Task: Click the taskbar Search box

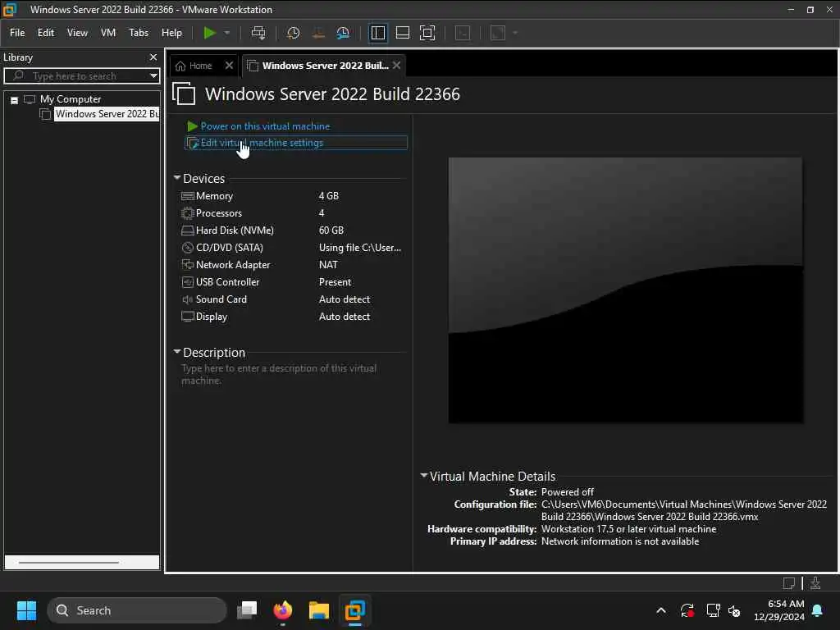Action: click(137, 610)
